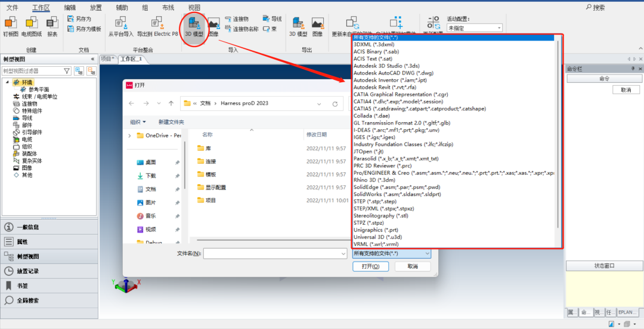Click the export 3D 模型 icon
This screenshot has height=329, width=644.
[298, 23]
